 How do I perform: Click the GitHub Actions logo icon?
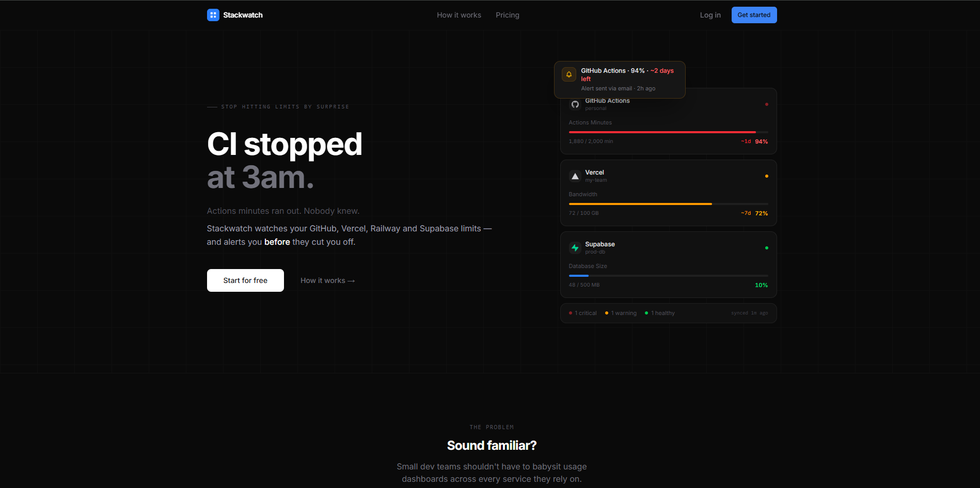(x=575, y=104)
